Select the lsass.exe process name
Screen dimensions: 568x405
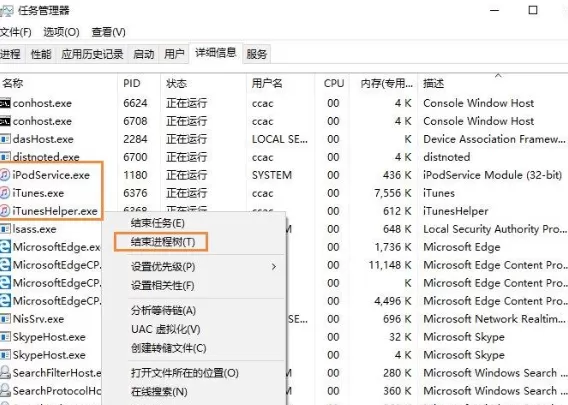pyautogui.click(x=34, y=229)
